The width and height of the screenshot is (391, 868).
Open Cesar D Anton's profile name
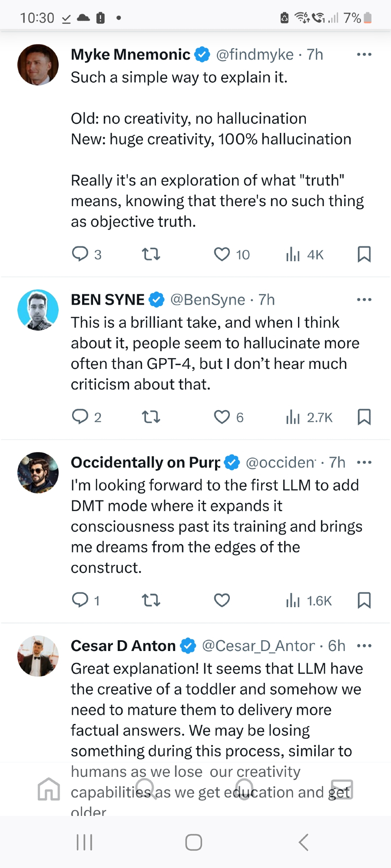(x=123, y=646)
